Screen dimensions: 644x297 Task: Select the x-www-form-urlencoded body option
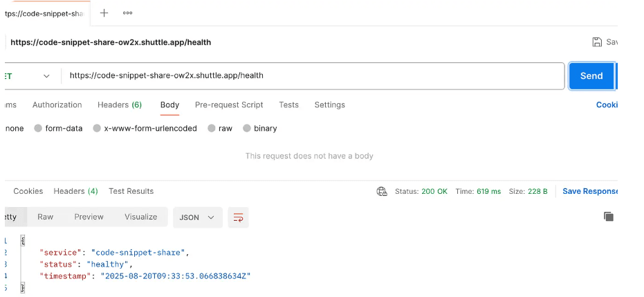click(x=145, y=128)
